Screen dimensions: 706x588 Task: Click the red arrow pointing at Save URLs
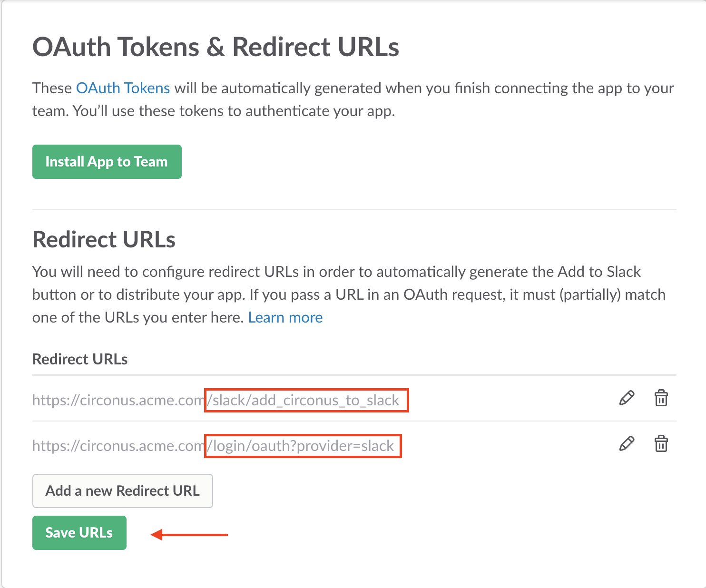pyautogui.click(x=189, y=535)
